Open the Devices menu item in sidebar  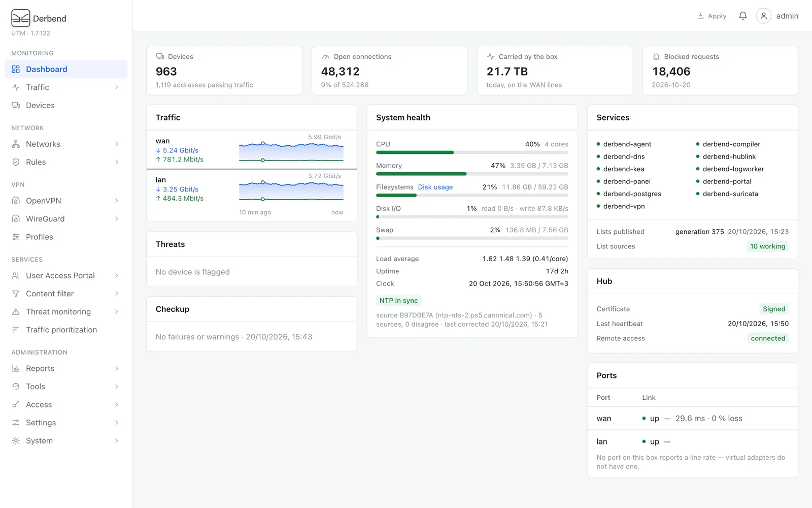click(66, 105)
